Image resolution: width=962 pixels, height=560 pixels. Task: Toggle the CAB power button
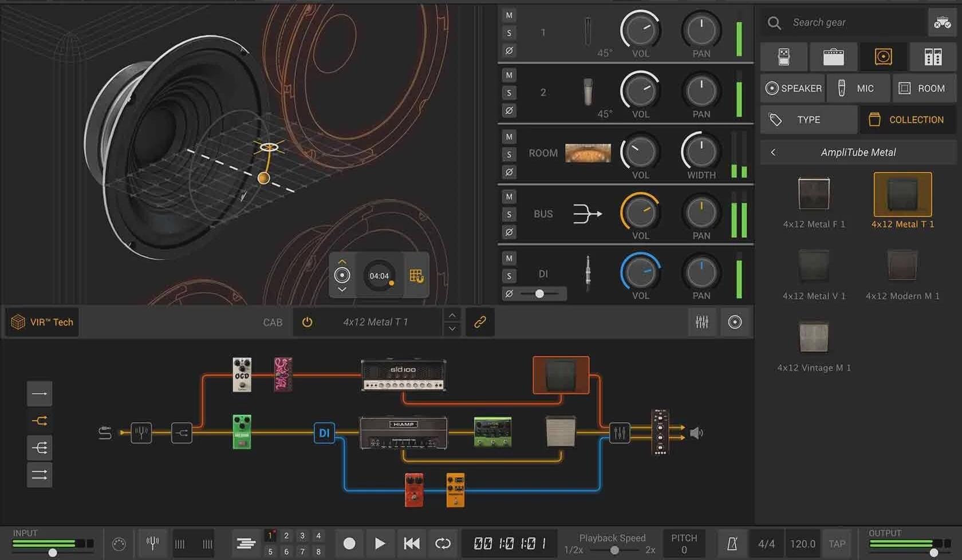click(x=307, y=322)
